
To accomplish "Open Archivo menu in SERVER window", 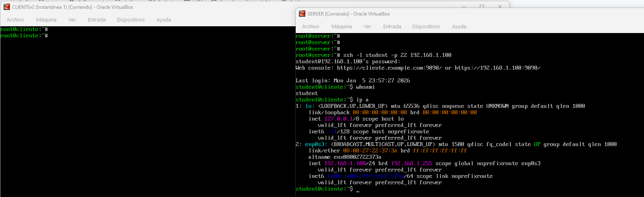I will click(310, 26).
